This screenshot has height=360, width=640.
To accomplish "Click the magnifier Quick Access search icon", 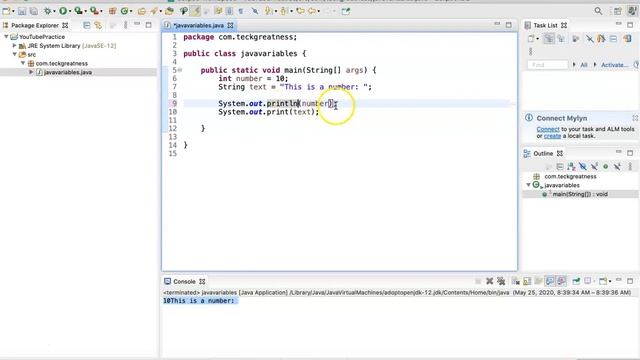I will pyautogui.click(x=598, y=11).
